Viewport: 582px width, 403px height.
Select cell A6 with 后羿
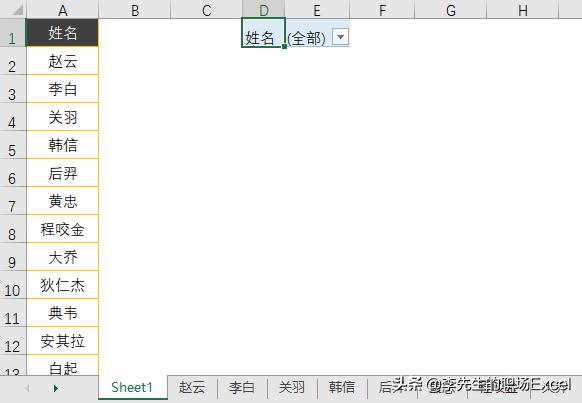[62, 173]
